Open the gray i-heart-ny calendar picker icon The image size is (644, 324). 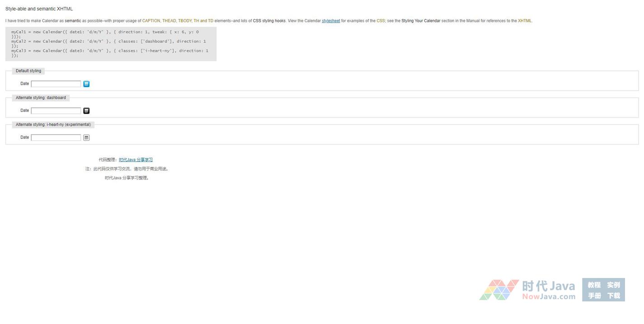pyautogui.click(x=86, y=138)
